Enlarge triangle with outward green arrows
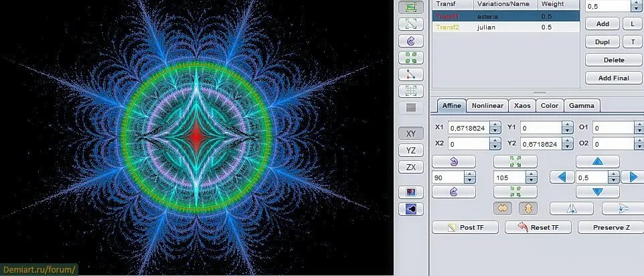 (515, 161)
